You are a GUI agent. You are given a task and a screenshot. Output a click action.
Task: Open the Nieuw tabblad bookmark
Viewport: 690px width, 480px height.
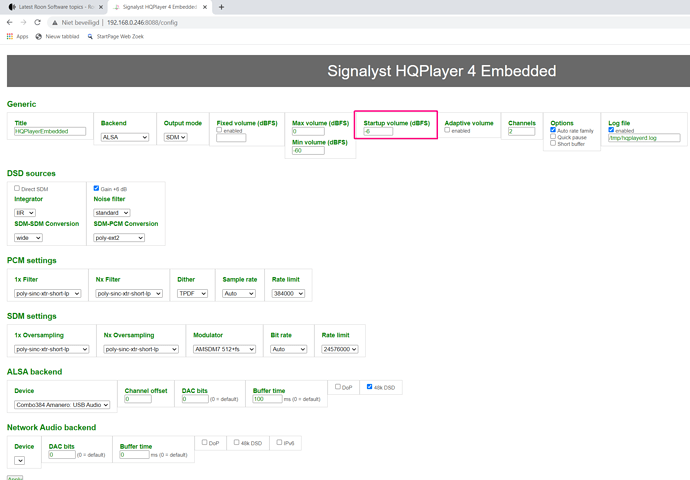(57, 37)
